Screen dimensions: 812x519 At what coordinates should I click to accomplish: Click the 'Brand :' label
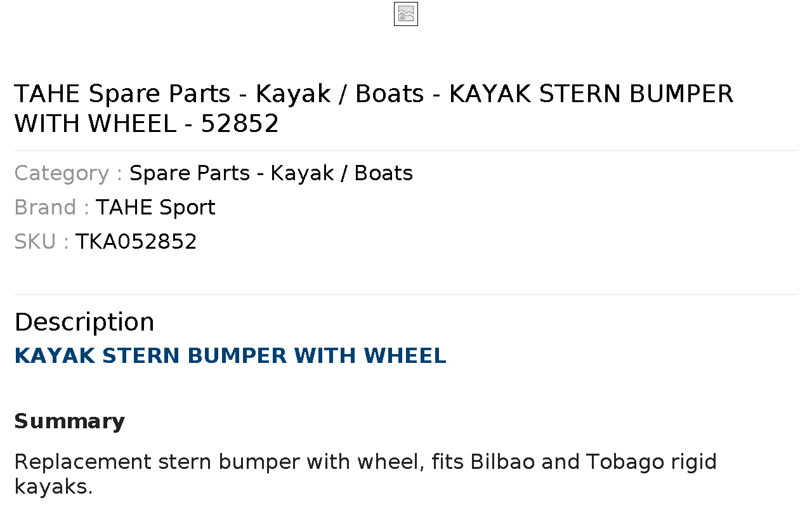point(51,207)
